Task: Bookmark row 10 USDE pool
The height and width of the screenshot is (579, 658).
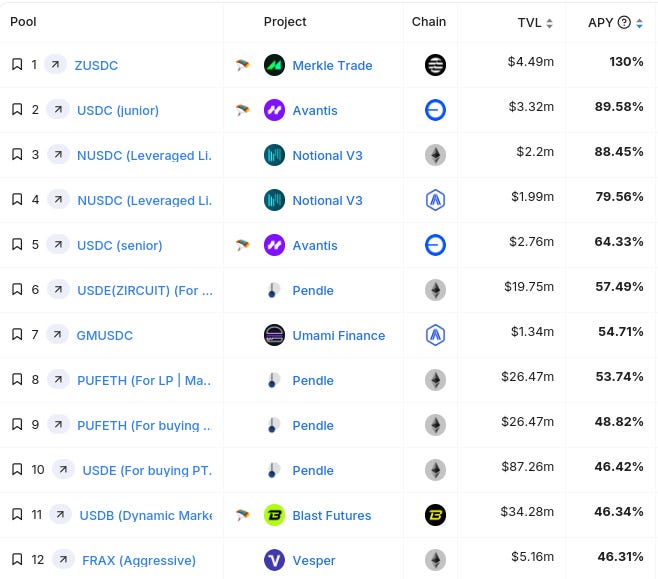Action: tap(17, 469)
